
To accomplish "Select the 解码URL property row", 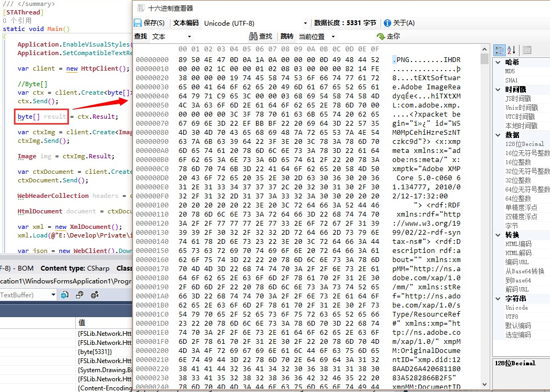I will click(x=526, y=289).
